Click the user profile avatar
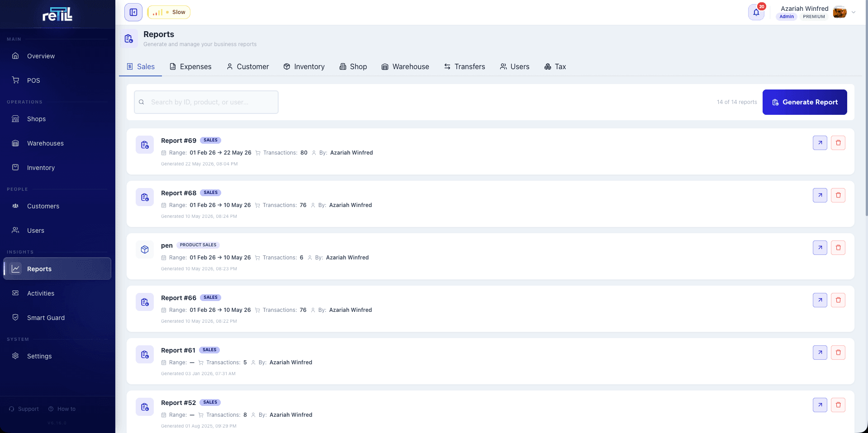 [840, 12]
